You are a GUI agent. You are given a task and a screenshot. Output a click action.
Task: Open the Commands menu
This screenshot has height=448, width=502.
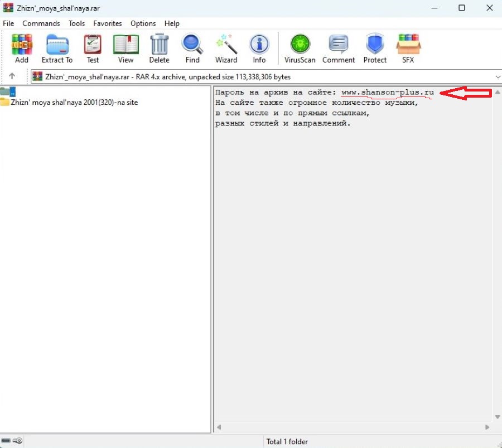[41, 23]
